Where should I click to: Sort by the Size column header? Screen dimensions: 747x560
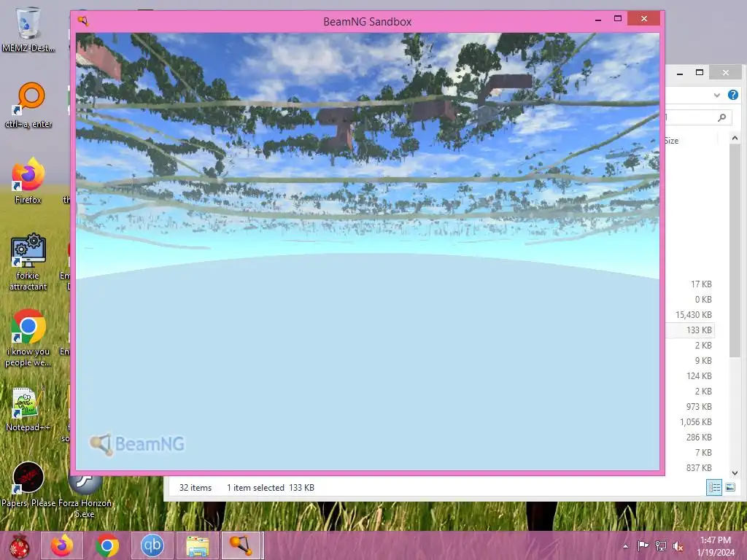(x=672, y=141)
